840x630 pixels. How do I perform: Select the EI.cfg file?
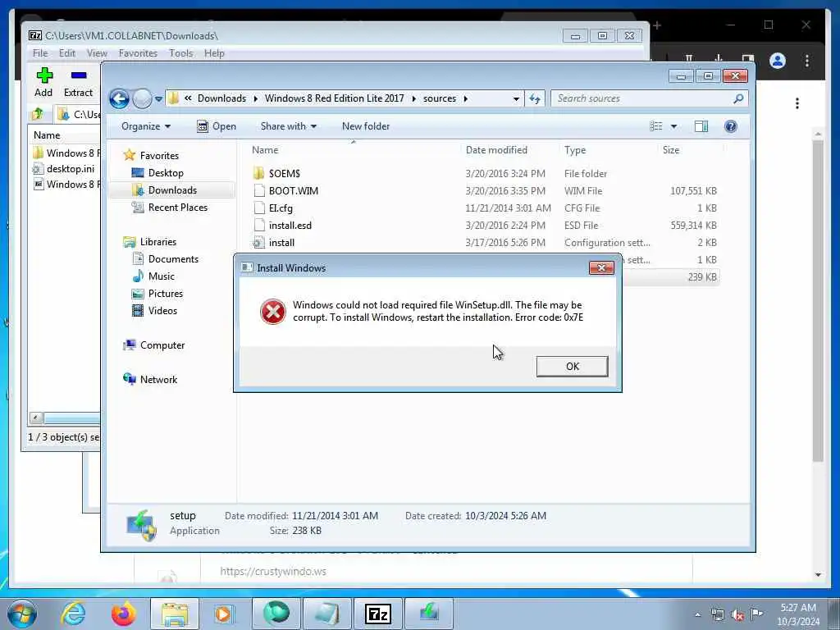pyautogui.click(x=281, y=208)
